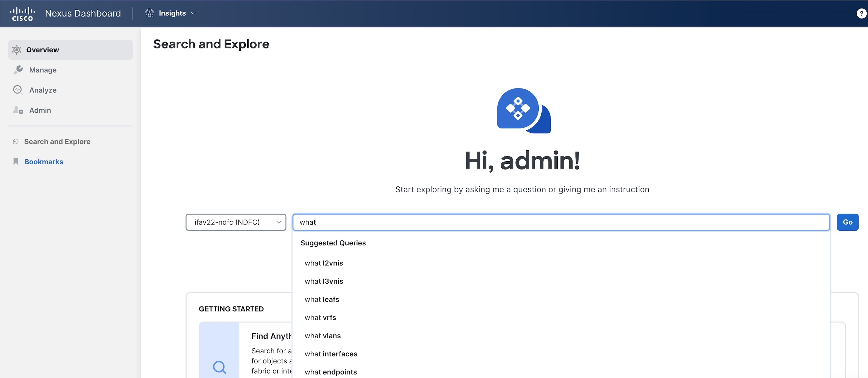Click the Admin user-gear icon
This screenshot has height=378, width=868.
click(18, 110)
